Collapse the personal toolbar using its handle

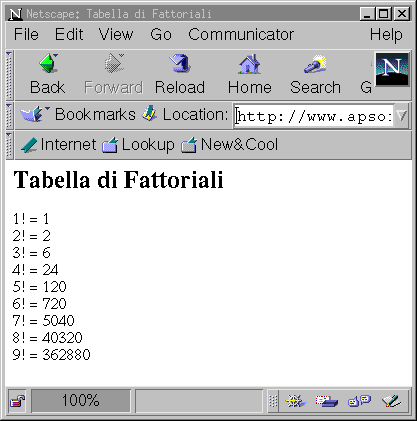pos(9,145)
